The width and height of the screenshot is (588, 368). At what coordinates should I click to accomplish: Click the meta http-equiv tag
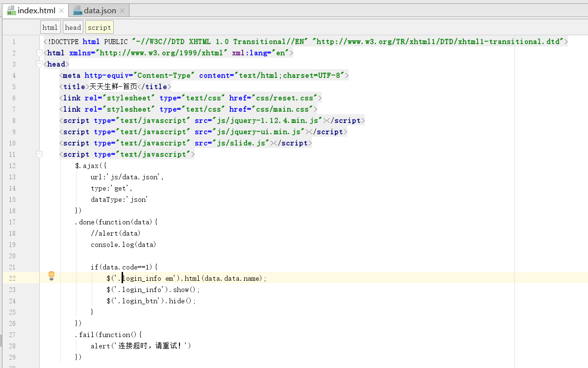tap(204, 75)
